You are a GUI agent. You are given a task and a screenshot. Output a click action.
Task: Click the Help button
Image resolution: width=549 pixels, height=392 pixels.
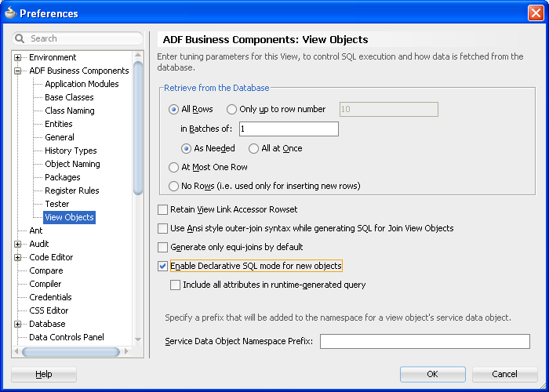point(44,375)
